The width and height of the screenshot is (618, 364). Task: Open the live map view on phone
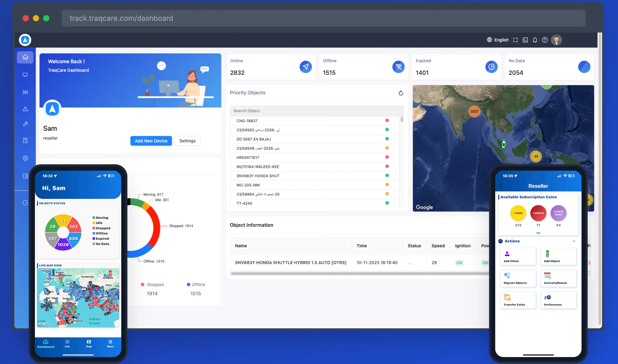click(78, 298)
